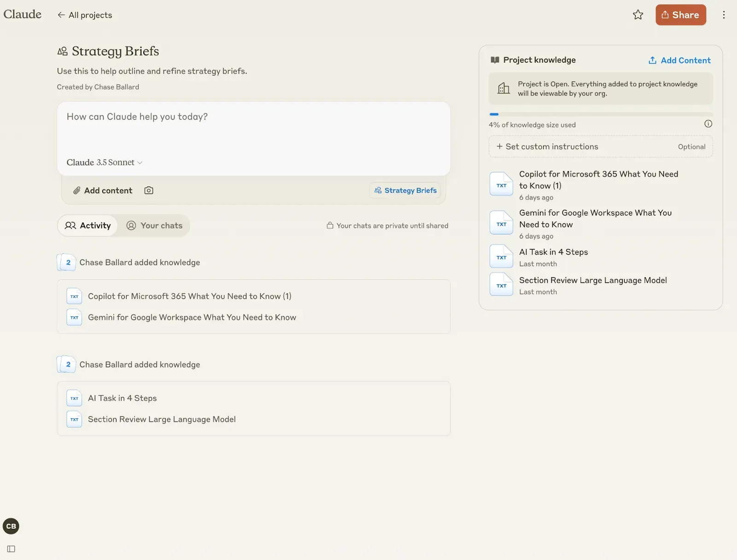Click the 4% of knowledge size used label
Screen dimensions: 737x560
532,125
